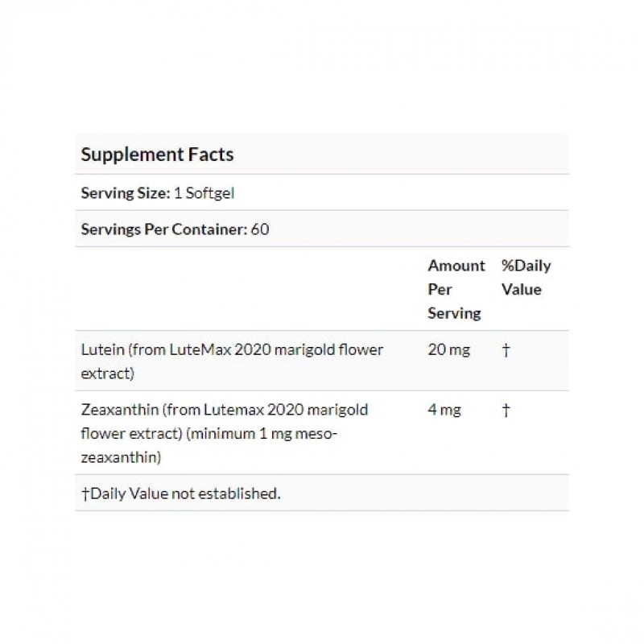644x644 pixels.
Task: Click the Serving Size label
Action: coord(125,192)
